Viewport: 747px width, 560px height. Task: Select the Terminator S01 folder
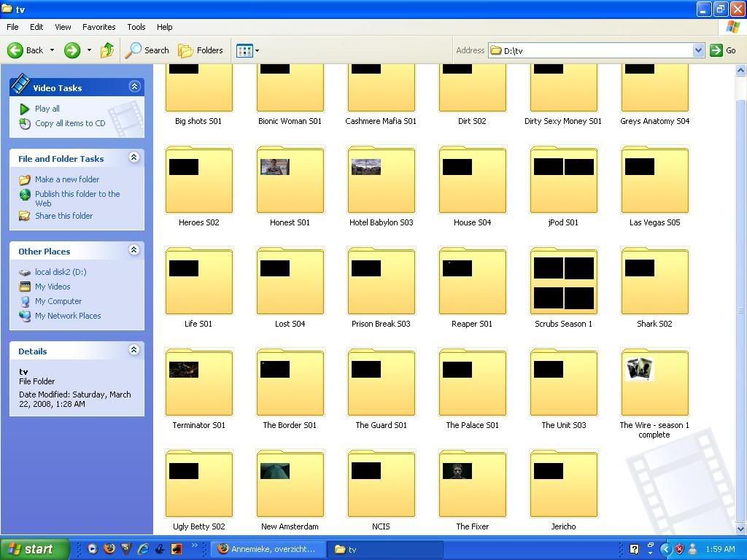click(198, 383)
